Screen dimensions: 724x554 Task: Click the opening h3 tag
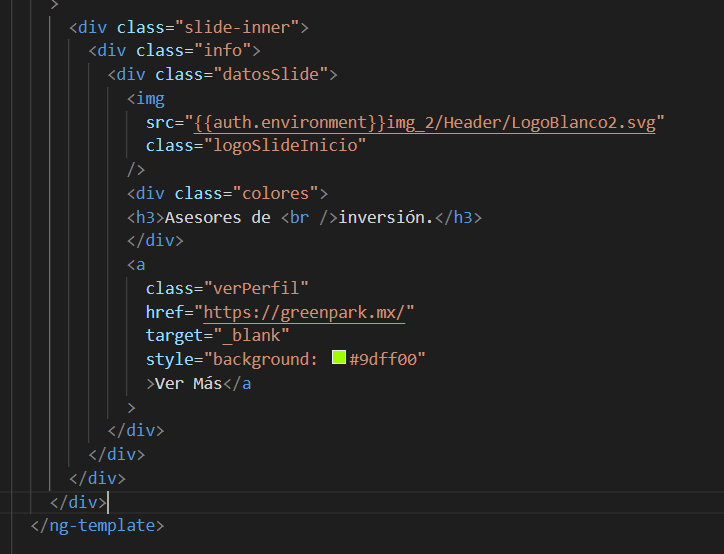[144, 217]
